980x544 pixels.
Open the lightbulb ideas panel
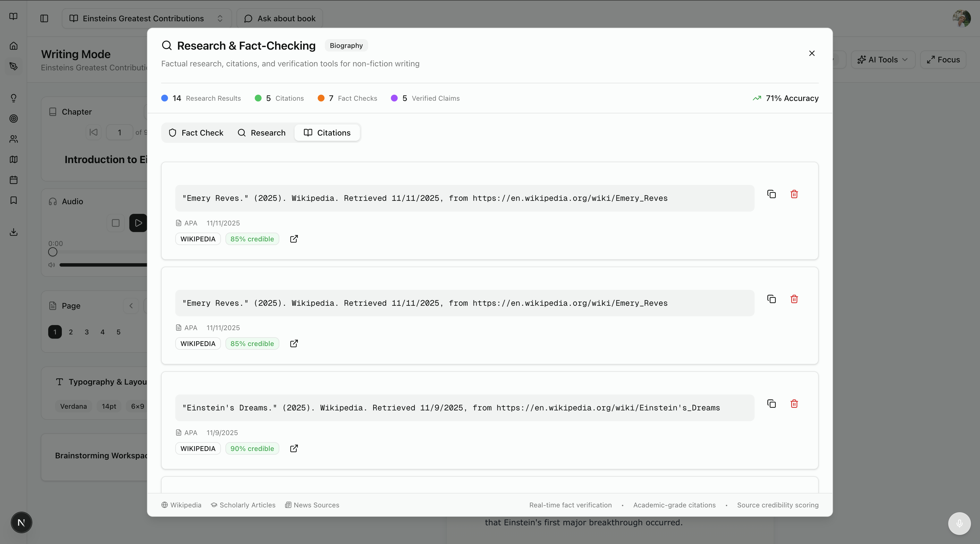pyautogui.click(x=14, y=98)
